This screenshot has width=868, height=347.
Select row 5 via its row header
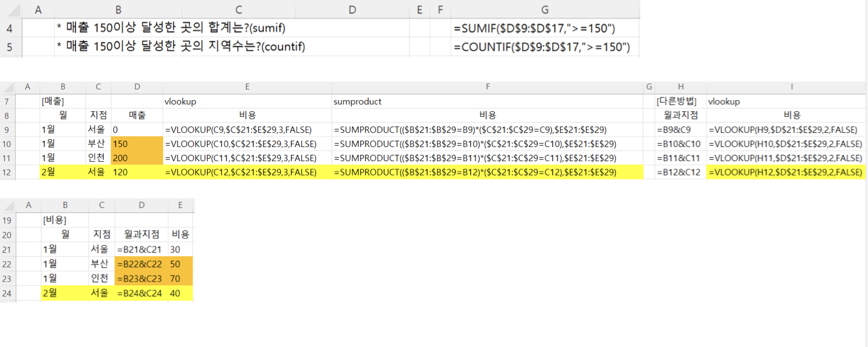(x=11, y=46)
